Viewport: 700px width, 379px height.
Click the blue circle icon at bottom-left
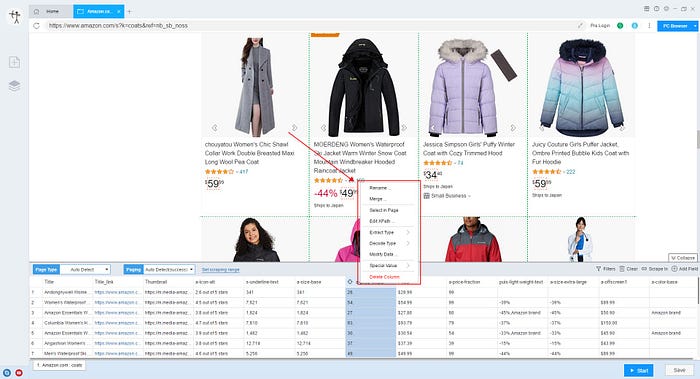(7, 373)
